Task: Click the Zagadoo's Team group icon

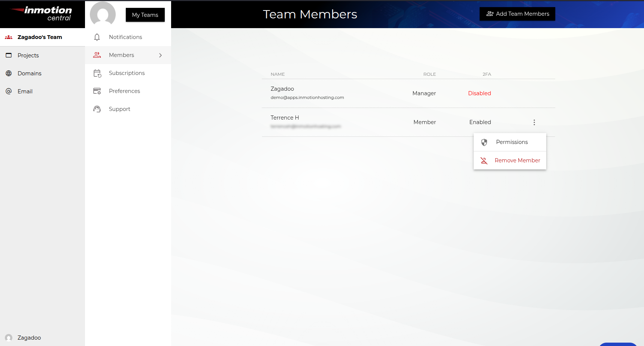Action: (8, 37)
